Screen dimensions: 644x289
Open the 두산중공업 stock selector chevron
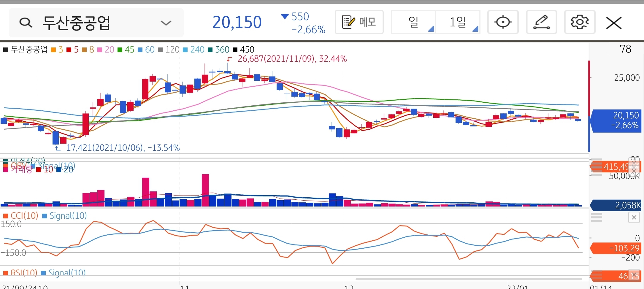click(x=166, y=23)
